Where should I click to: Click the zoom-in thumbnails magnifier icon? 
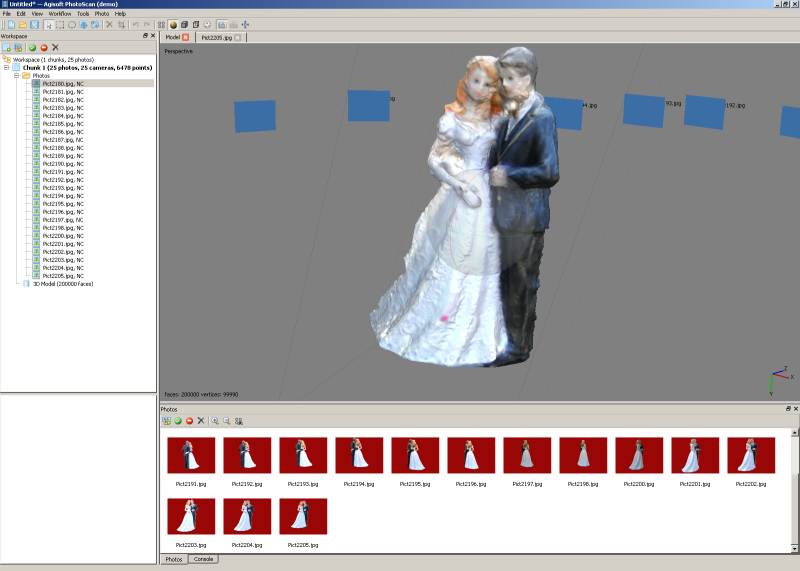tap(215, 421)
